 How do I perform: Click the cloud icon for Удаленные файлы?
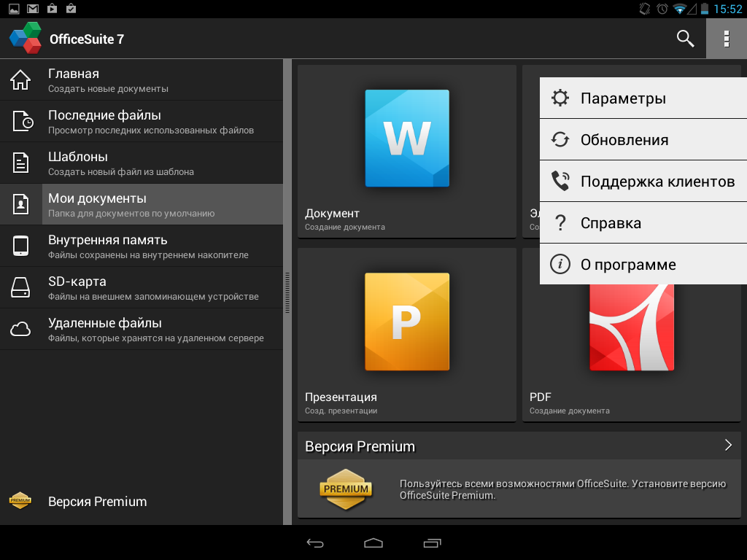click(20, 329)
